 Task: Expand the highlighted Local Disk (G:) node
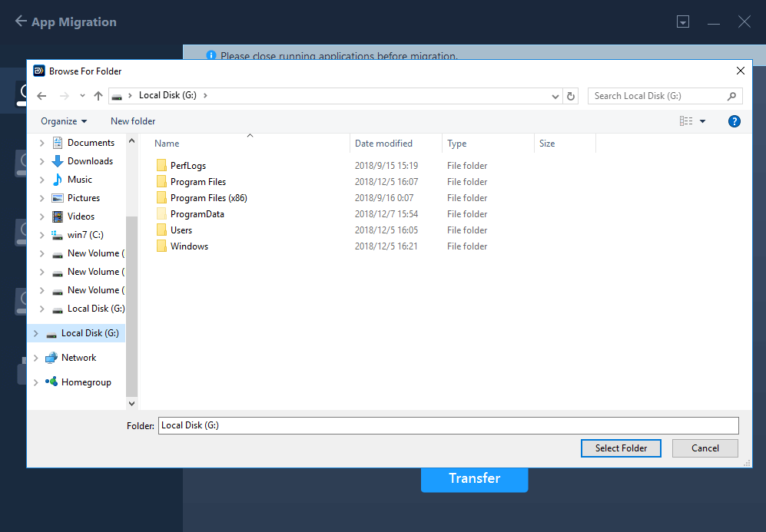pyautogui.click(x=35, y=333)
